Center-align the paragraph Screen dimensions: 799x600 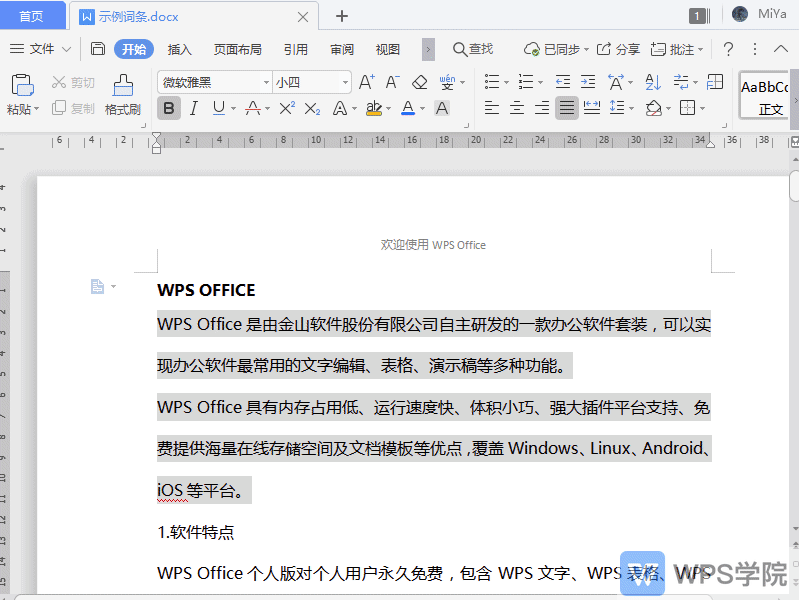517,108
